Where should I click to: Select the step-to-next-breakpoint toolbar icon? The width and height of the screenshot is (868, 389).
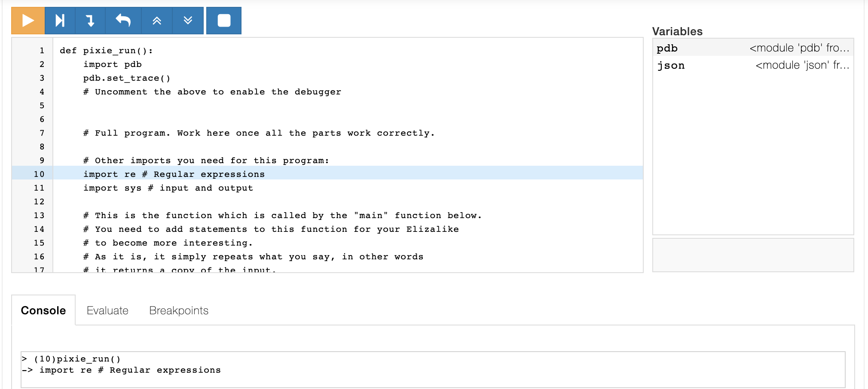click(60, 20)
